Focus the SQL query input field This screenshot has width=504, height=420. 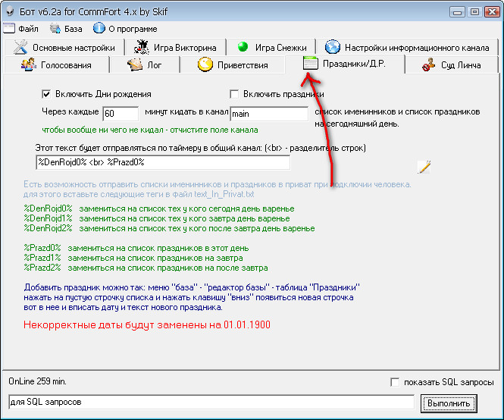(x=211, y=402)
